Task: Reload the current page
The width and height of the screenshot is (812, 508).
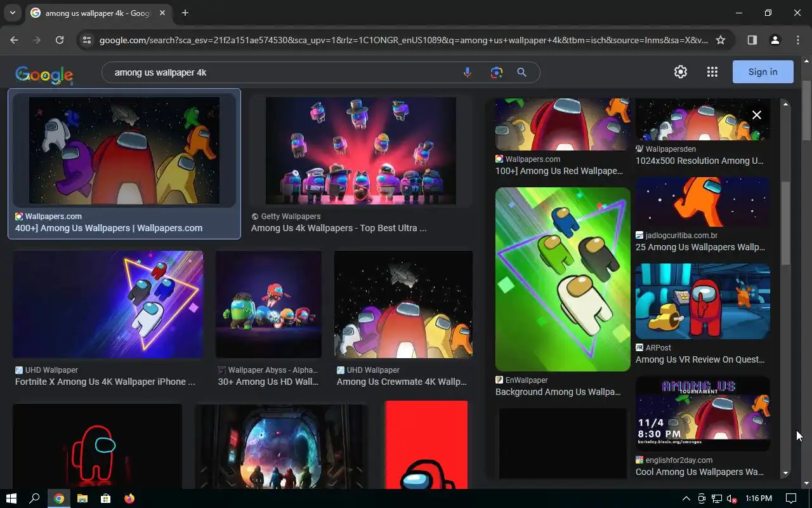Action: pos(60,40)
